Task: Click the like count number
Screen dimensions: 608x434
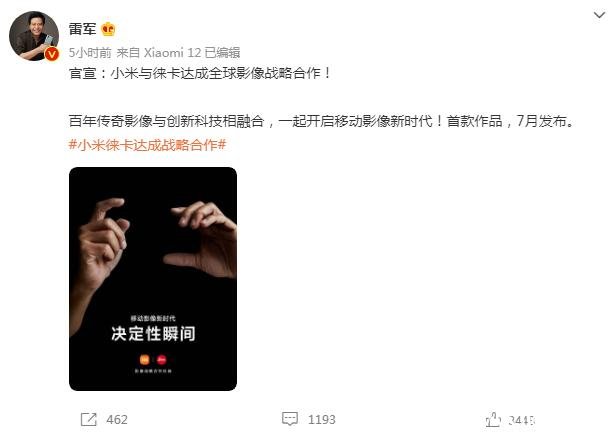Action: [x=522, y=420]
